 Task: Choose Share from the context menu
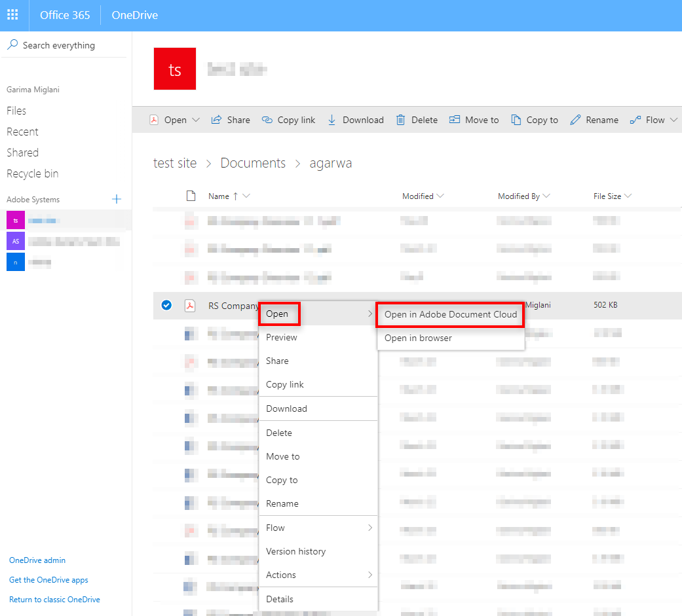coord(318,361)
